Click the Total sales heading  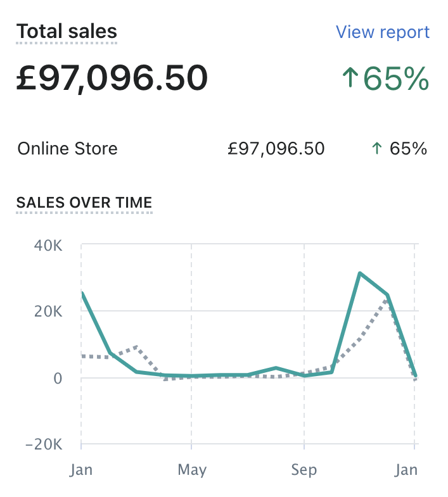coord(67,31)
